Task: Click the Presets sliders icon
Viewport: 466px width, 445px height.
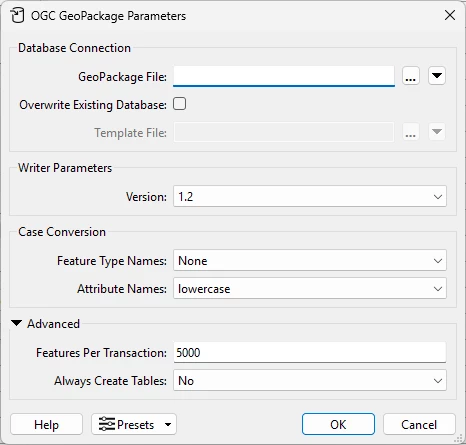Action: tap(107, 424)
